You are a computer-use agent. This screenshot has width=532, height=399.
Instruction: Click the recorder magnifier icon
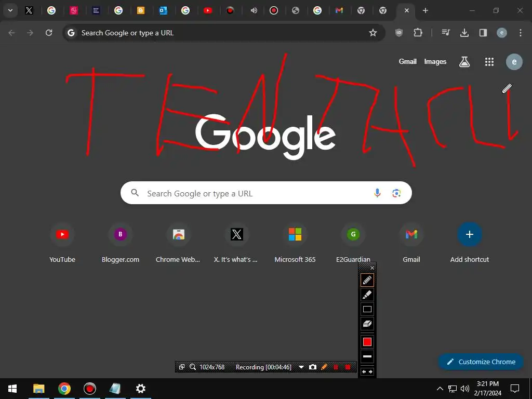point(193,367)
